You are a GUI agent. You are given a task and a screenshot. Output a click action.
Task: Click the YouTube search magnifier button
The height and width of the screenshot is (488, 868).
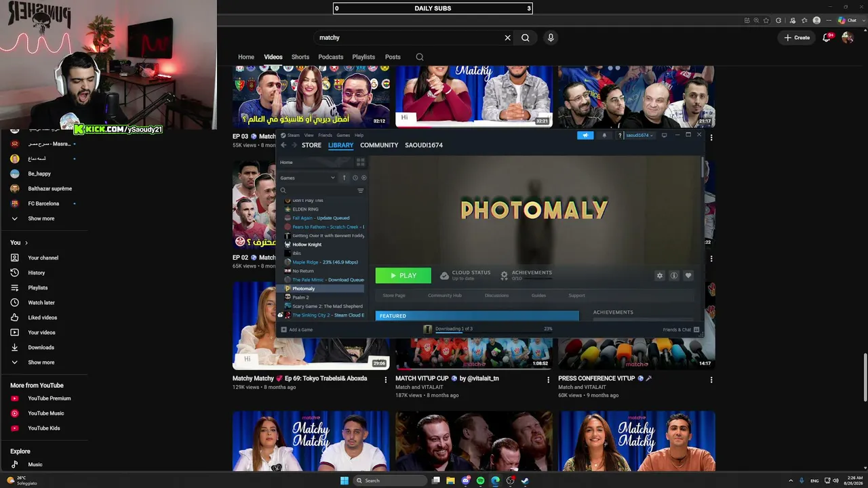[x=526, y=38]
